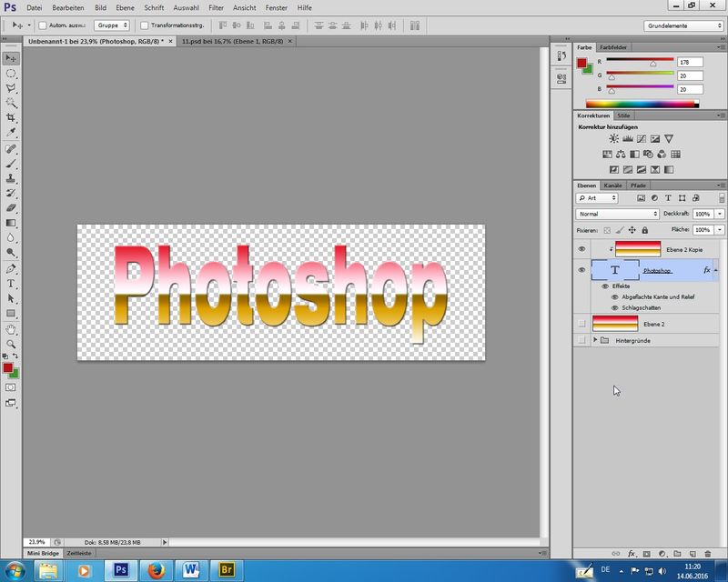Screen dimensions: 728x582
Task: Select the Crop tool in the toolbox
Action: tap(11, 118)
